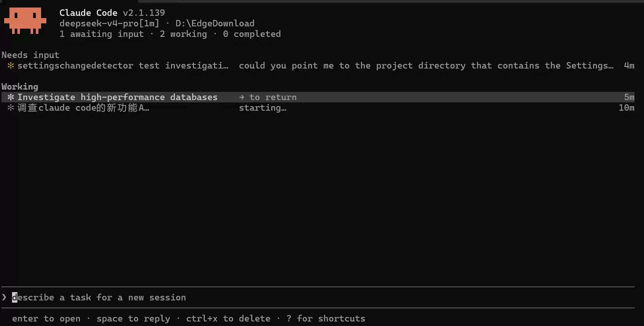Click the '2 working' status count
644x326 pixels.
[184, 34]
